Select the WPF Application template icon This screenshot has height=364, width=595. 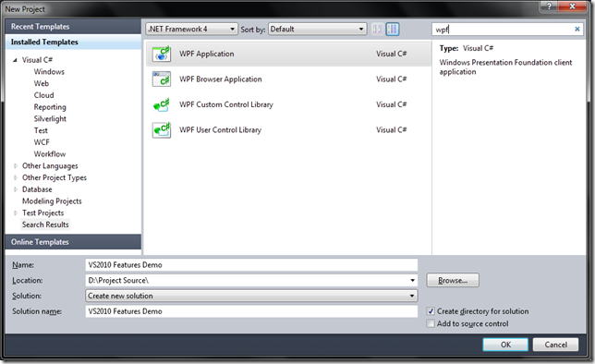pos(162,54)
